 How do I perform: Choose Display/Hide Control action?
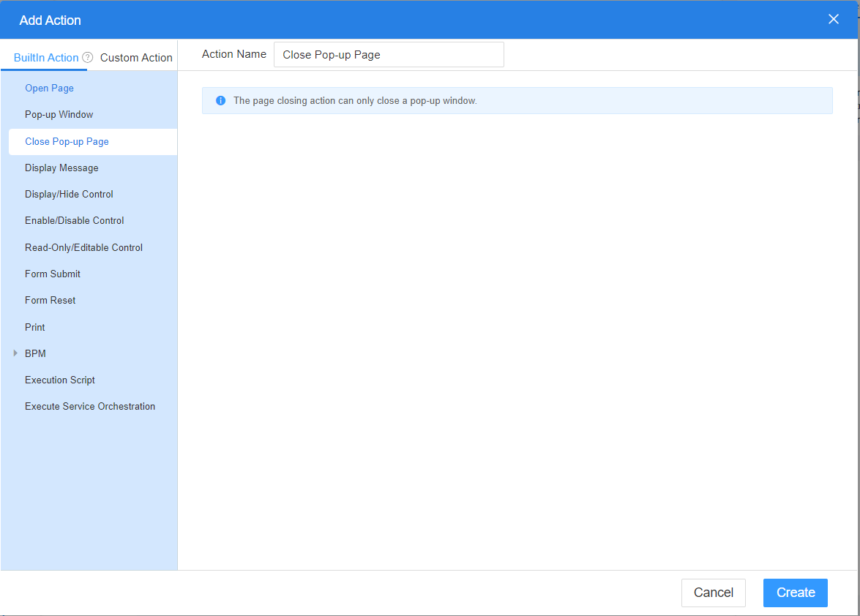coord(69,194)
